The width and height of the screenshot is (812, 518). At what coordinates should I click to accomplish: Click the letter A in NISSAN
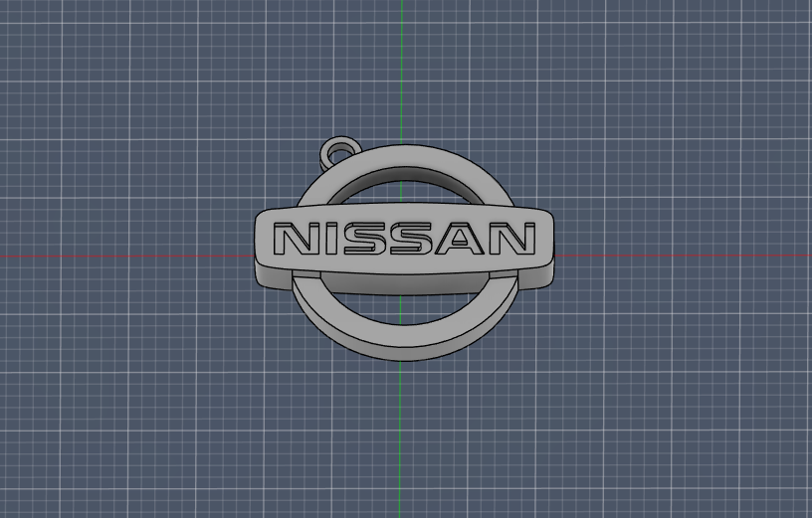pyautogui.click(x=460, y=239)
